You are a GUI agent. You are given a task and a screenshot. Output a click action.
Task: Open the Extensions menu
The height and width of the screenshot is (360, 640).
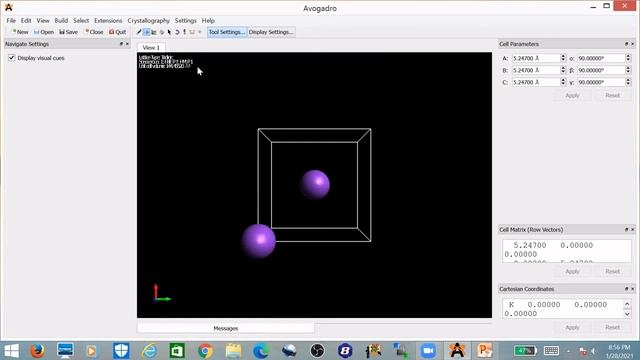point(108,20)
